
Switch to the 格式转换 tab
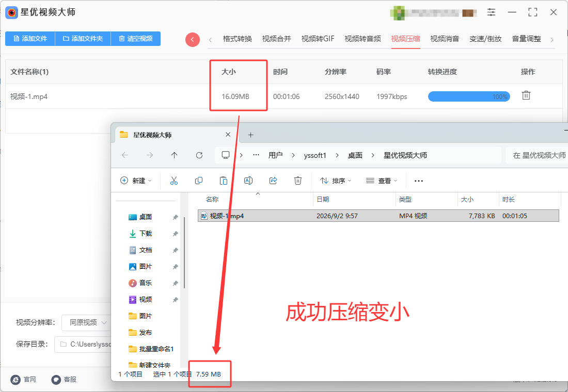click(238, 39)
